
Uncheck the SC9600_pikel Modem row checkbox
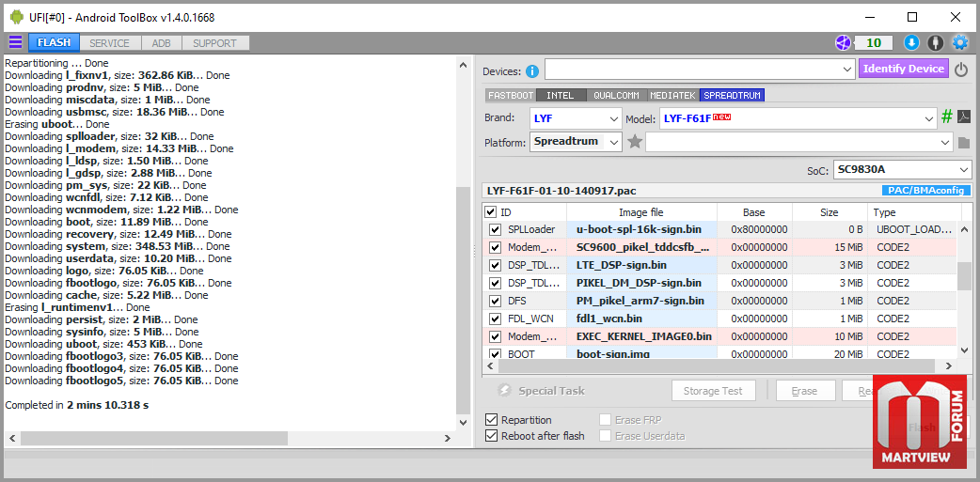coord(496,247)
